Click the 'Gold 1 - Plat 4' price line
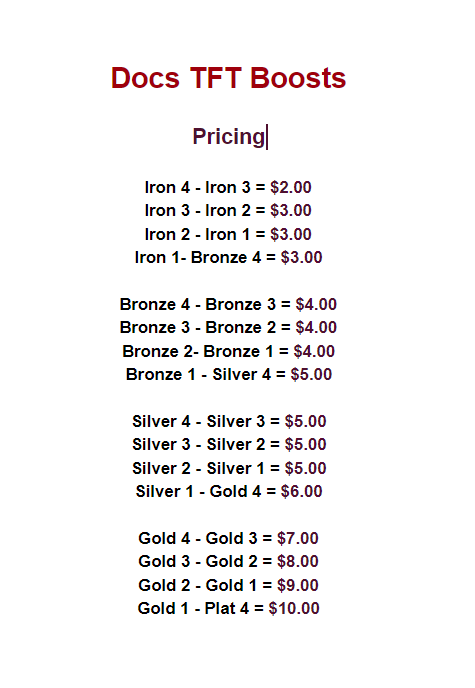Screen dimensions: 475x688 [x=229, y=609]
